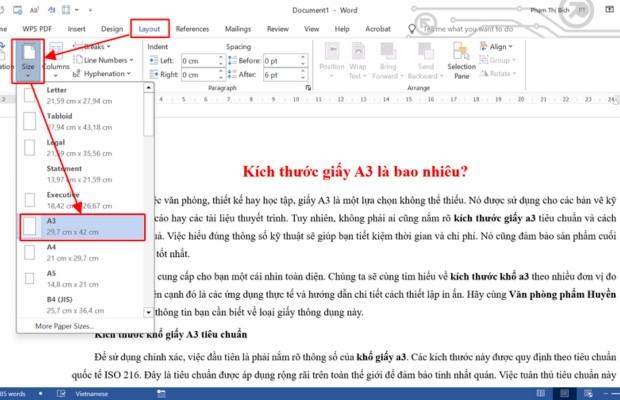The height and width of the screenshot is (400, 620).
Task: Click the zoom out minus button
Action: [606, 394]
